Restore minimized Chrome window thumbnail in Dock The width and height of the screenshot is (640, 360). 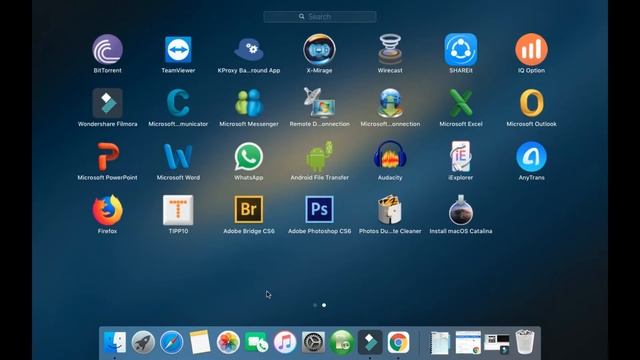click(x=468, y=342)
